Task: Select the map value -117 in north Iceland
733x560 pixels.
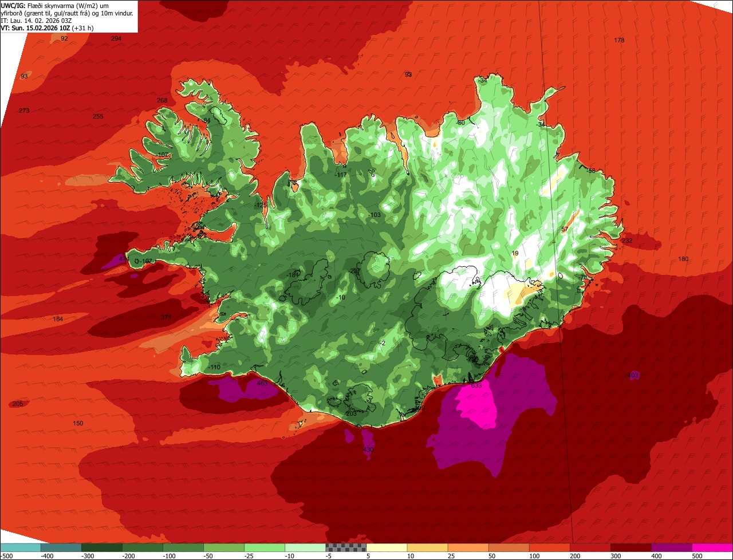Action: click(x=341, y=175)
